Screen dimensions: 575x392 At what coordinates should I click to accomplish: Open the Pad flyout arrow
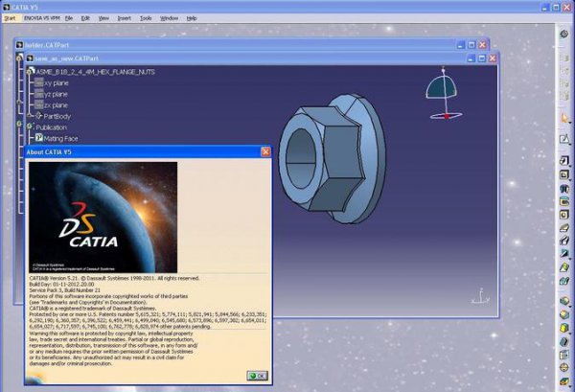(x=569, y=165)
